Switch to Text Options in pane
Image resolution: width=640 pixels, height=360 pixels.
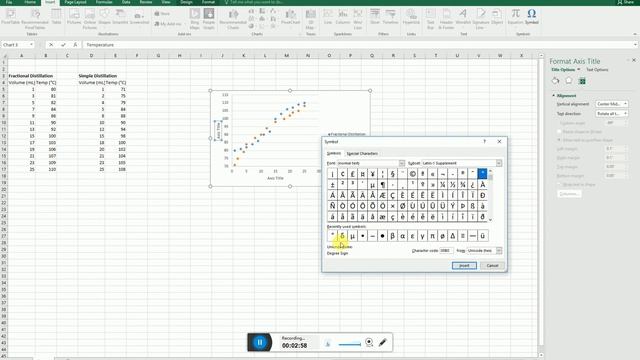[597, 69]
